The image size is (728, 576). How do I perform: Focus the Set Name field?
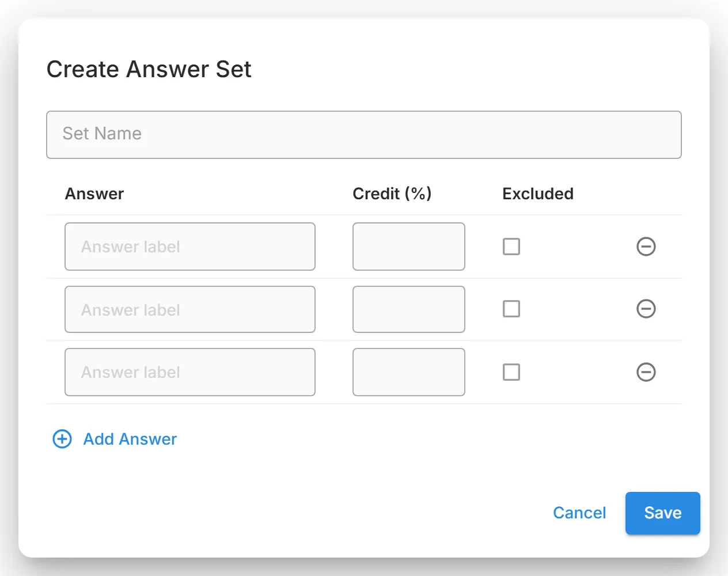[364, 135]
